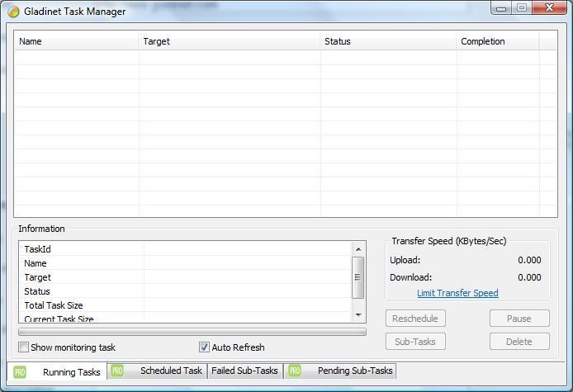Select the Target row in Information list
Viewport: 573px width, 392px height.
click(185, 277)
